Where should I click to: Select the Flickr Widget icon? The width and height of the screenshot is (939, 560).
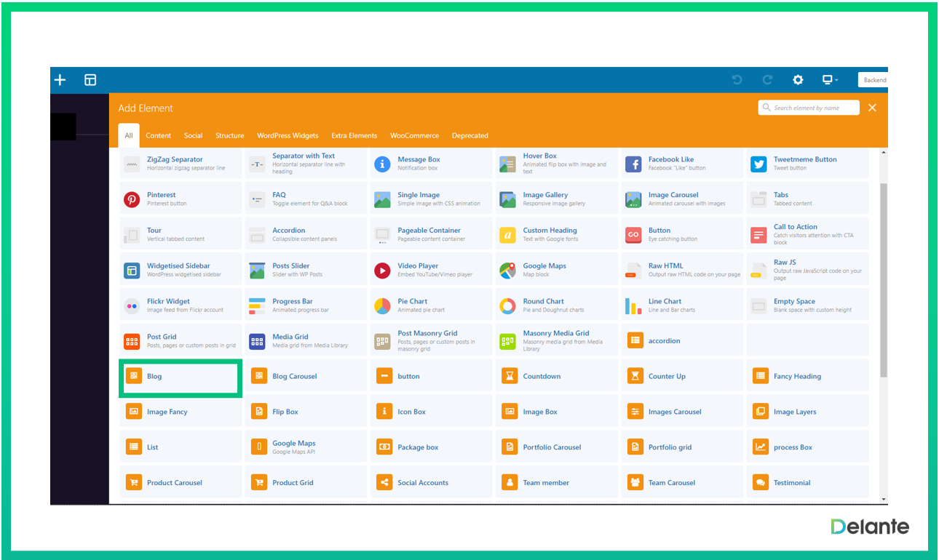[x=132, y=306]
